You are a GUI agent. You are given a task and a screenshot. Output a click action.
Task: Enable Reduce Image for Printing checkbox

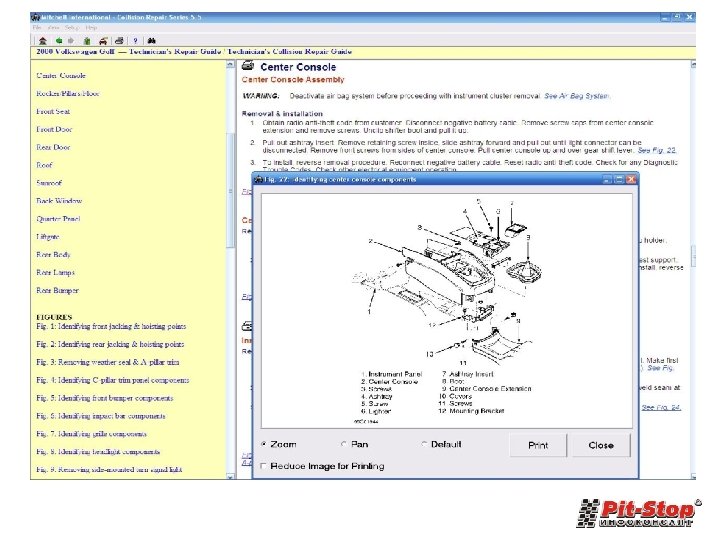click(263, 466)
